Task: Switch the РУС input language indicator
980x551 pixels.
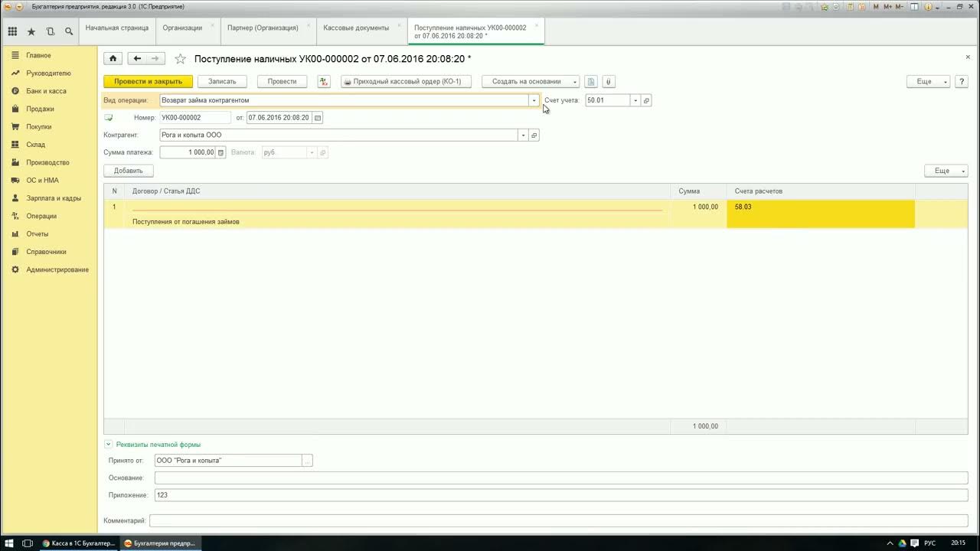Action: (x=930, y=543)
